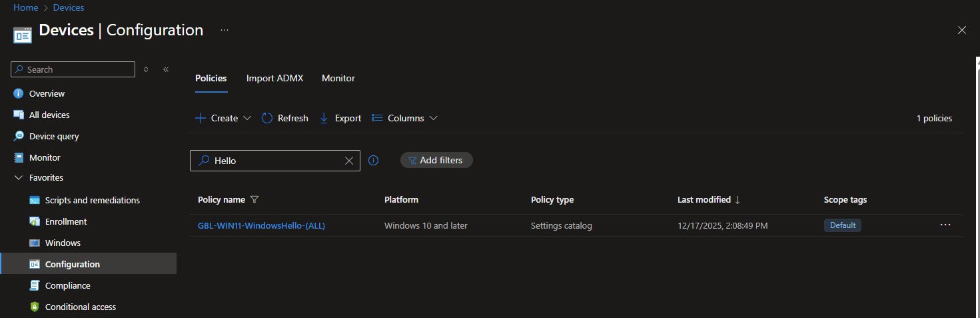Click the Refresh icon in toolbar

267,118
